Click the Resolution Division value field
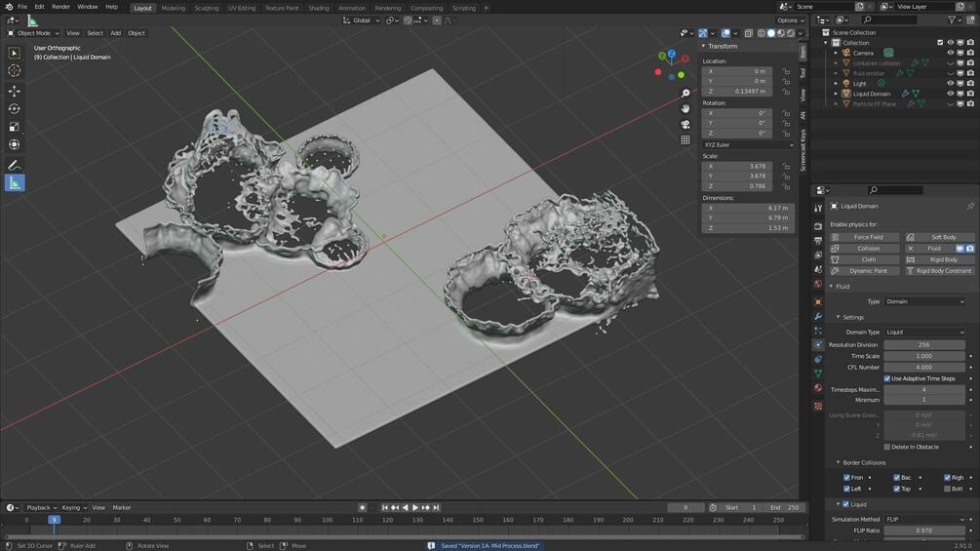The height and width of the screenshot is (551, 980). tap(923, 344)
